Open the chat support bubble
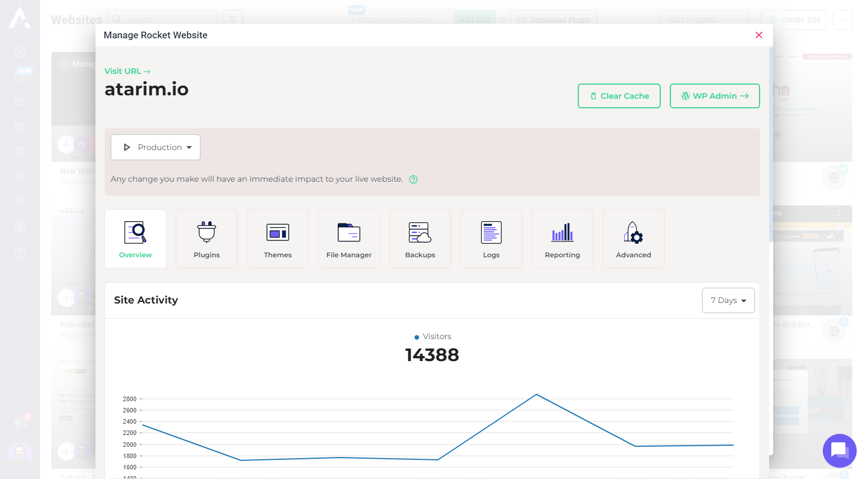 point(839,450)
